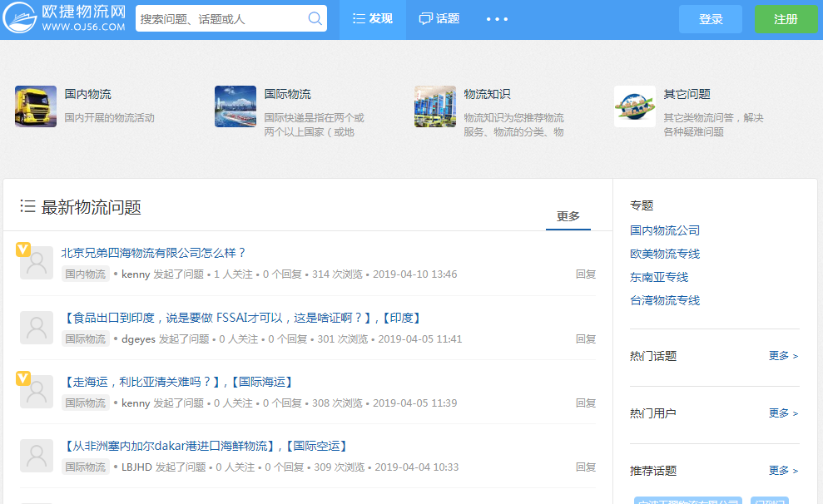Switch to the 发现 tab
Image resolution: width=823 pixels, height=504 pixels.
coord(372,19)
